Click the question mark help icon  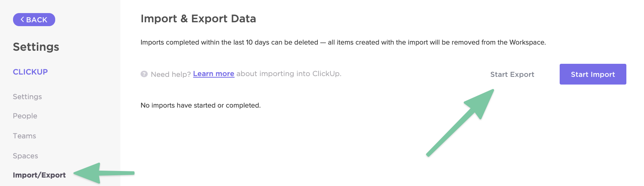[x=144, y=74]
